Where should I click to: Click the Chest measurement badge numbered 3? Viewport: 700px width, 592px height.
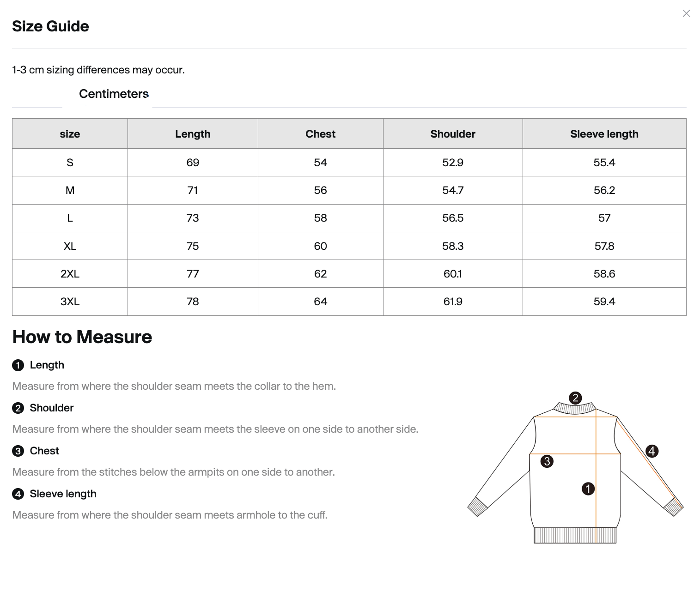18,451
